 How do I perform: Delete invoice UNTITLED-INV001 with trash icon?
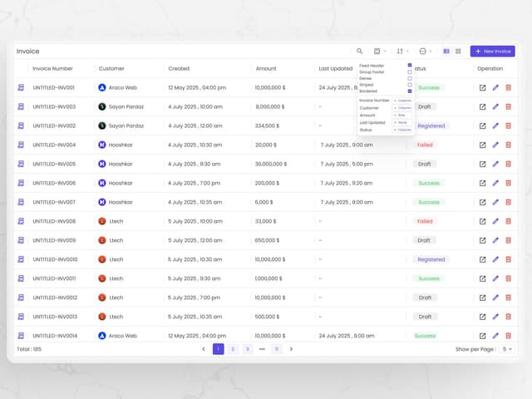point(508,87)
